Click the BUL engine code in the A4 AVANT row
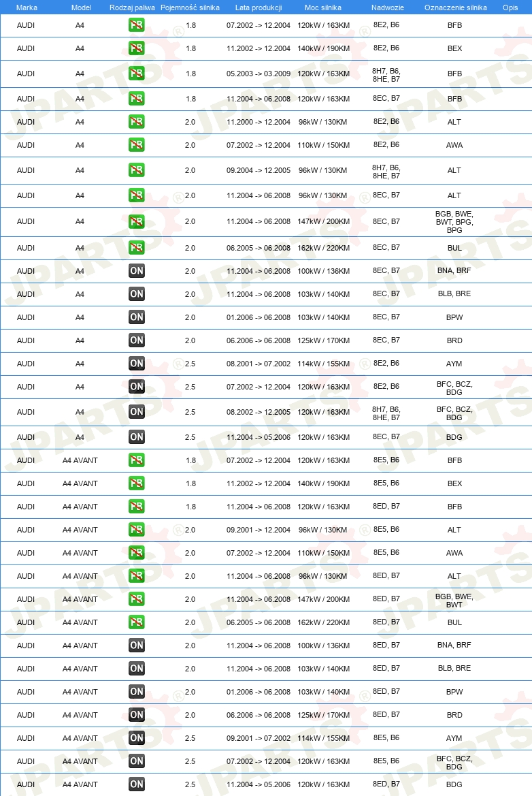532x796 pixels. click(454, 622)
